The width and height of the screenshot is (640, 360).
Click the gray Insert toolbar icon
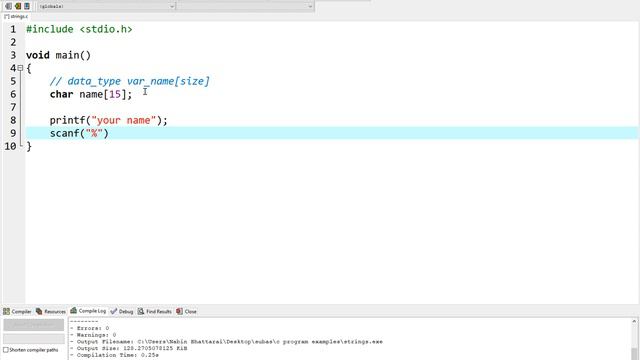[8, 6]
